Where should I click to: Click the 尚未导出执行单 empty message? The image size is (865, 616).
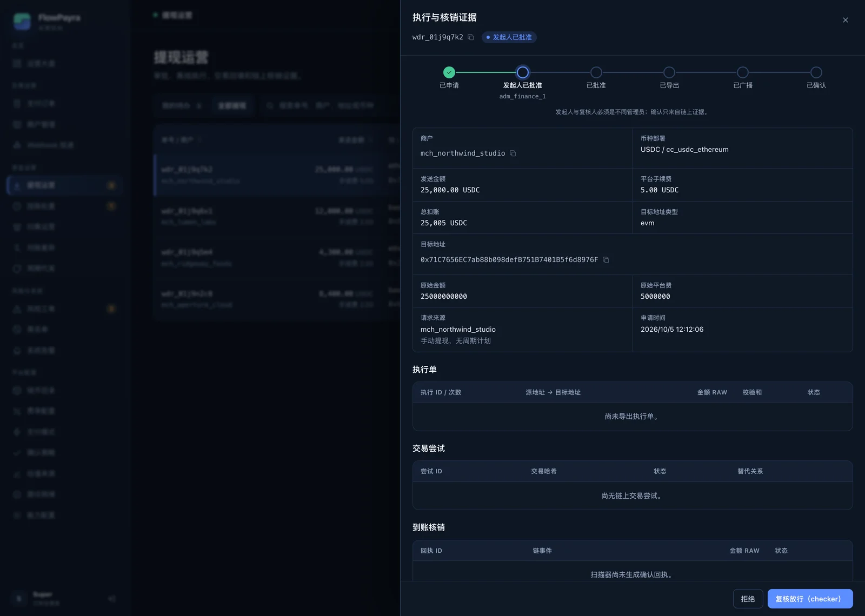coord(633,417)
